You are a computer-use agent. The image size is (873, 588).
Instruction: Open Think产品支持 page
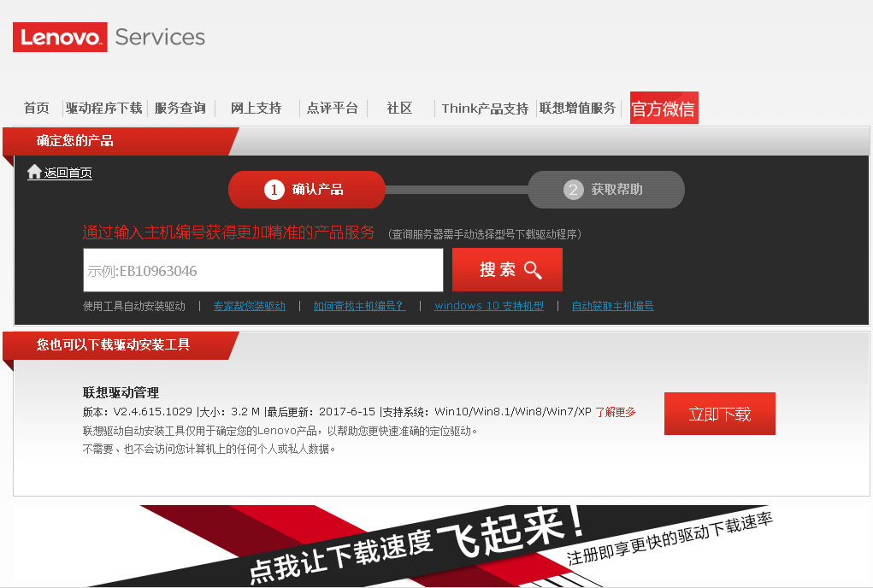pos(485,109)
